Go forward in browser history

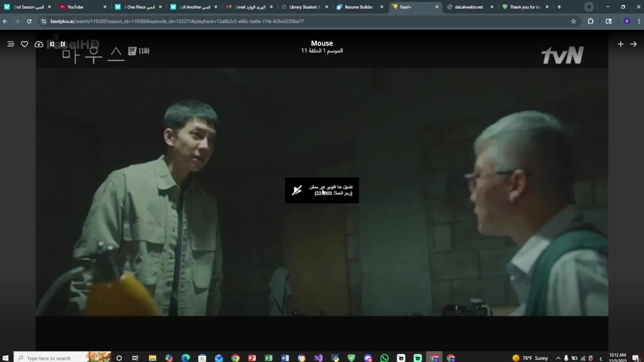point(17,21)
